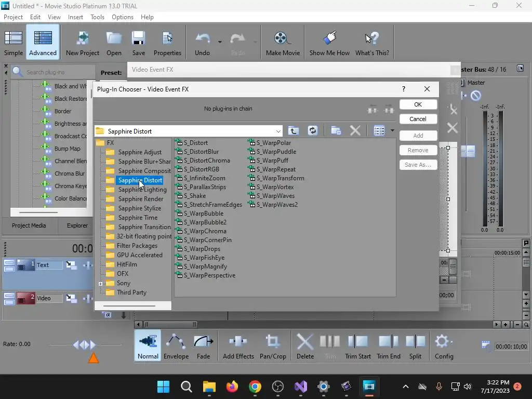Switch to Simple mode

click(13, 43)
